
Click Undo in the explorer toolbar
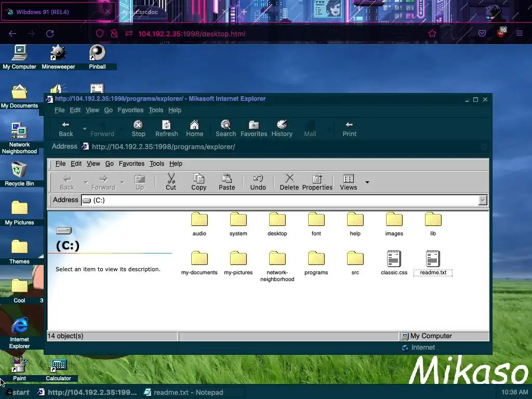(258, 182)
